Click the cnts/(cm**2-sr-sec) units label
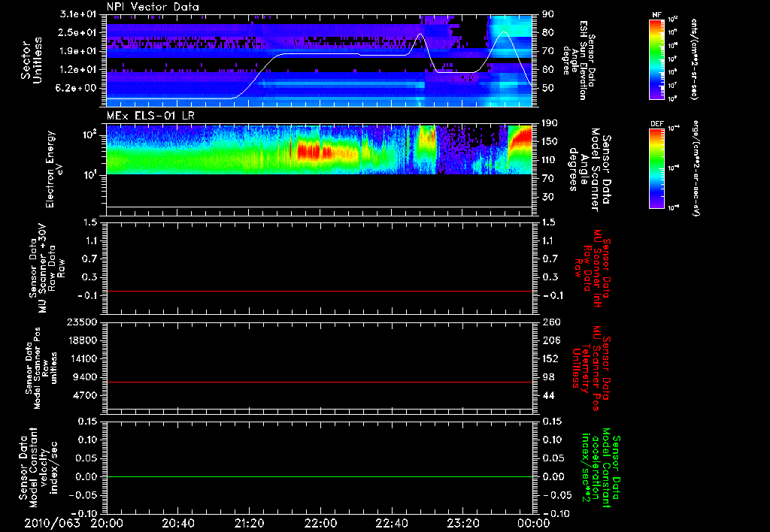The width and height of the screenshot is (770, 532). [694, 59]
